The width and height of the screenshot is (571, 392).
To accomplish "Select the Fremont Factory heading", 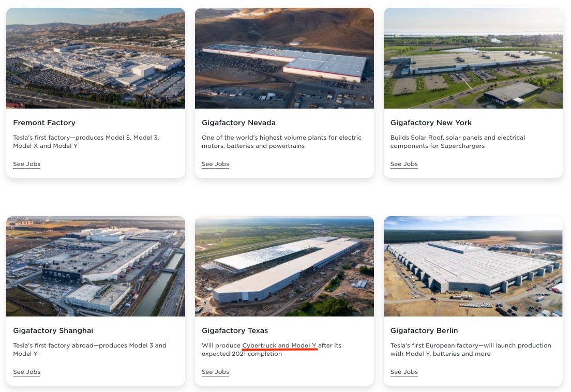I will coord(44,123).
